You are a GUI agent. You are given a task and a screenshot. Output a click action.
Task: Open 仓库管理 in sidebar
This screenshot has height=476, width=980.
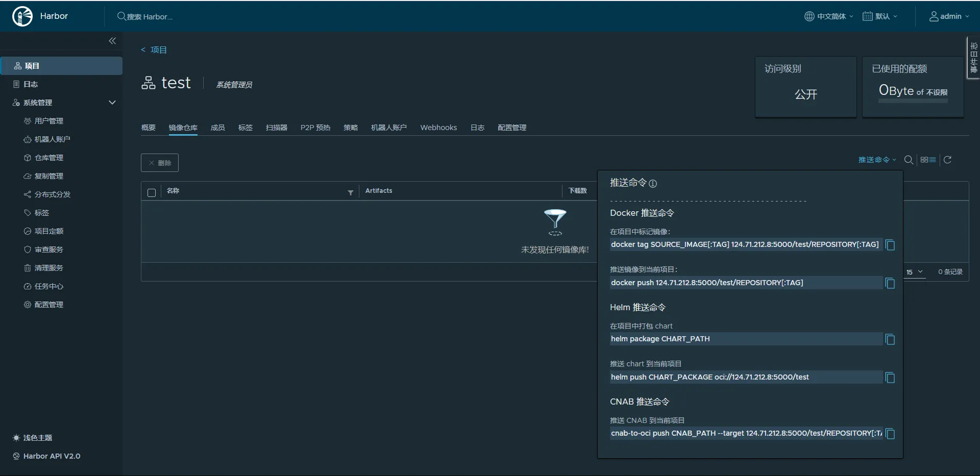click(x=44, y=158)
